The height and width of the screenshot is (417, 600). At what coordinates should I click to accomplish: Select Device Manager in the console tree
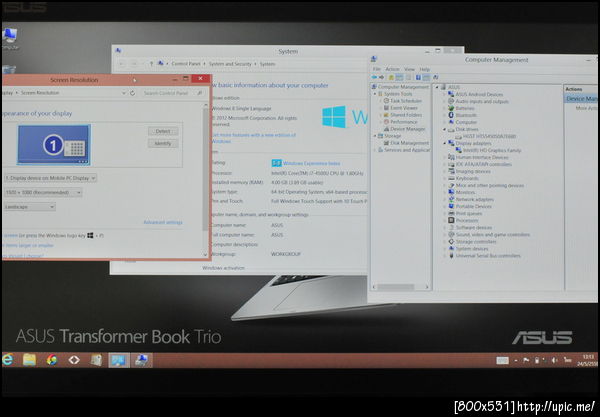click(408, 129)
